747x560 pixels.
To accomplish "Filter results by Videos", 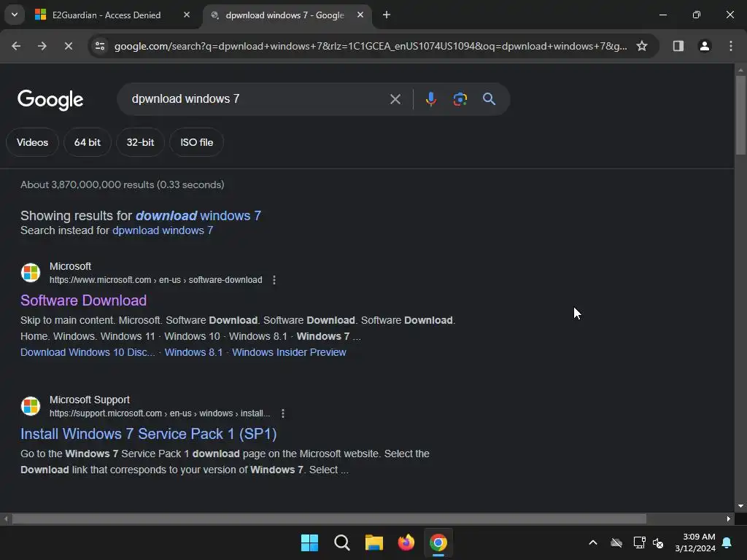I will click(x=32, y=142).
